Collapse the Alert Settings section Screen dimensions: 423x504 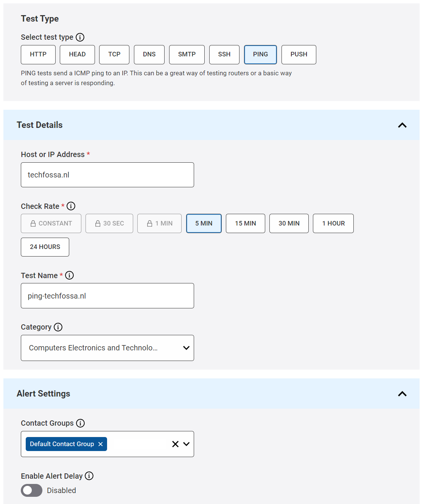402,394
